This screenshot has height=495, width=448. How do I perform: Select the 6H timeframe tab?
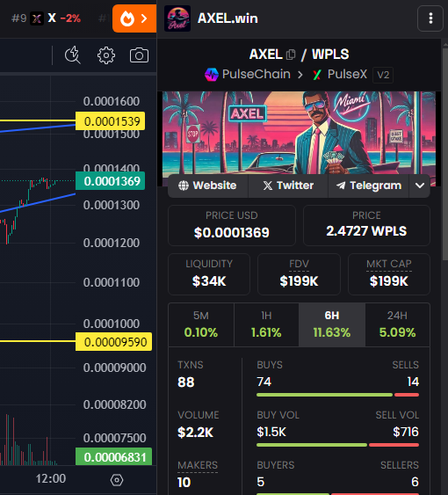[332, 324]
